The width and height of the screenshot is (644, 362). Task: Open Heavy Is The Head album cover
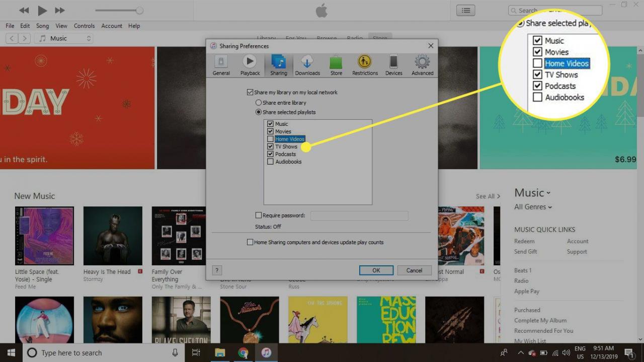(113, 236)
